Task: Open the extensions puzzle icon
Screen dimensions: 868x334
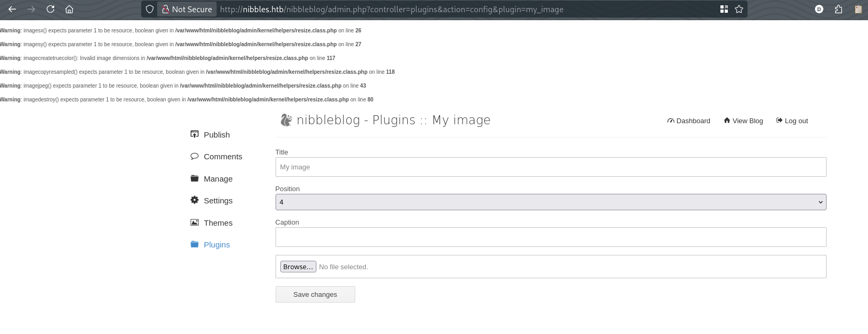Action: [x=838, y=9]
